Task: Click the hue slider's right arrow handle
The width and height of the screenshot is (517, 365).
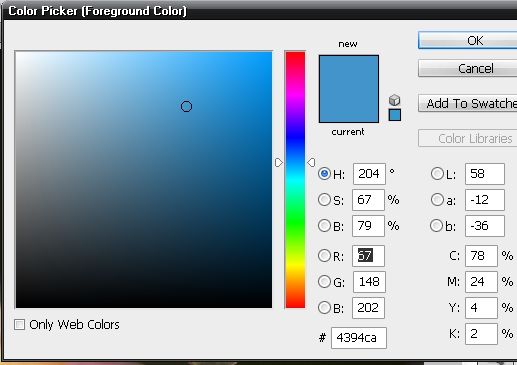Action: click(311, 162)
